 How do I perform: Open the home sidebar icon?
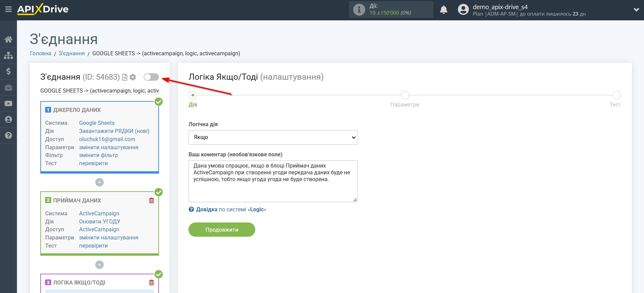tap(8, 39)
